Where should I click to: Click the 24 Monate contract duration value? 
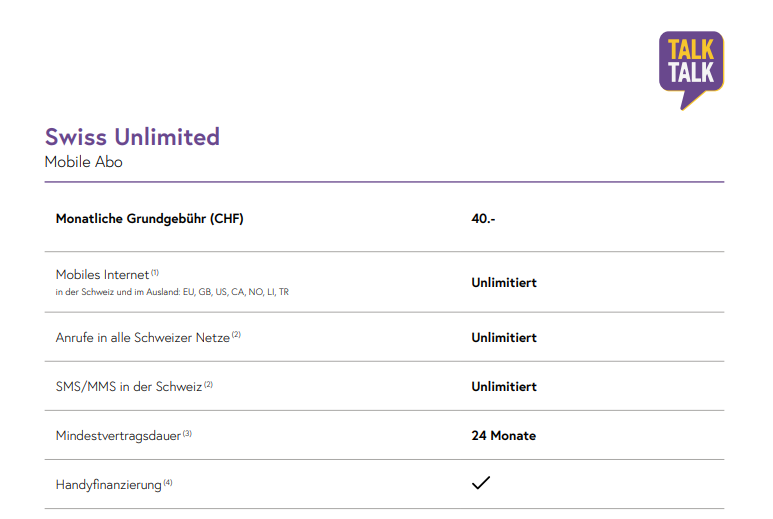[503, 436]
